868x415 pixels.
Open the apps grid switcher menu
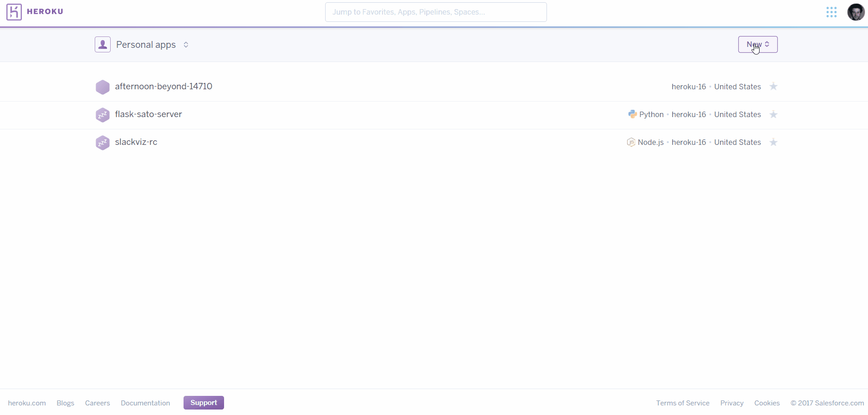click(x=832, y=12)
